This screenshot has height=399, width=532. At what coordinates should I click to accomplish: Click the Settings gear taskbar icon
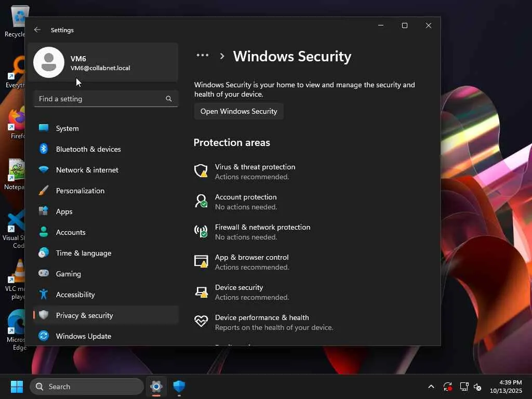156,387
